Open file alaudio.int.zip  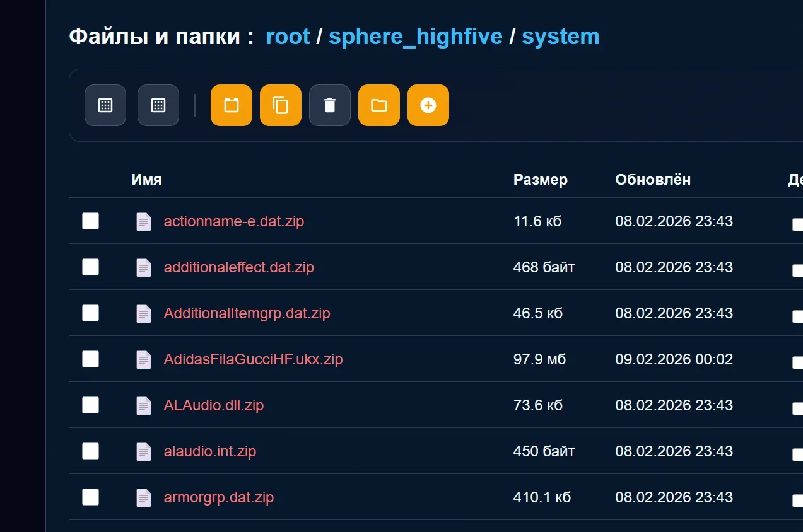pyautogui.click(x=210, y=451)
